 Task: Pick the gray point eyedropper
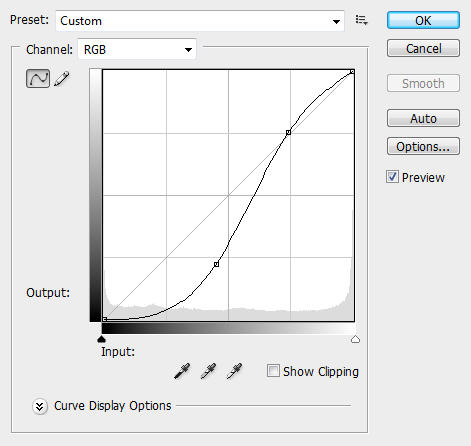tap(208, 371)
